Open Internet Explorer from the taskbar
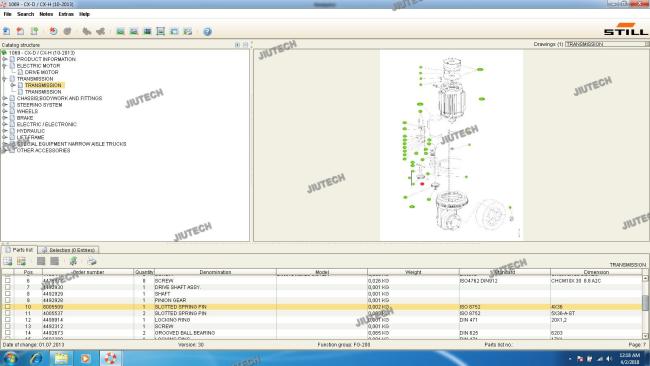 coord(36,358)
